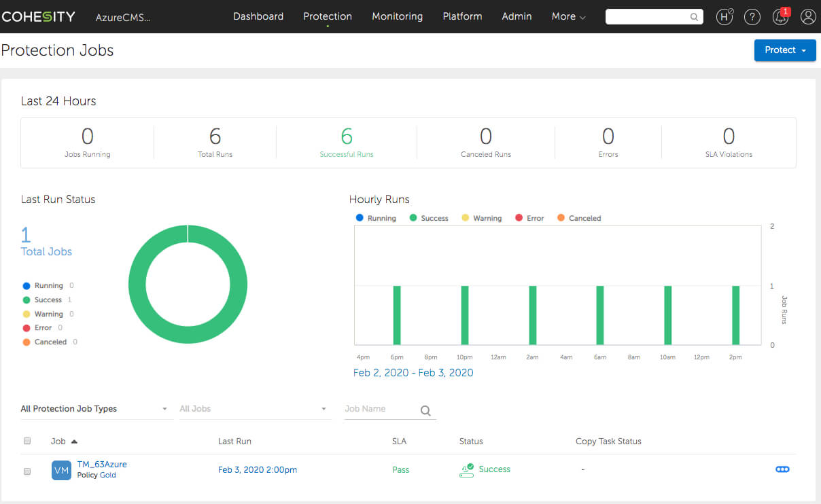Click the search magnifier in the top search box

click(694, 17)
